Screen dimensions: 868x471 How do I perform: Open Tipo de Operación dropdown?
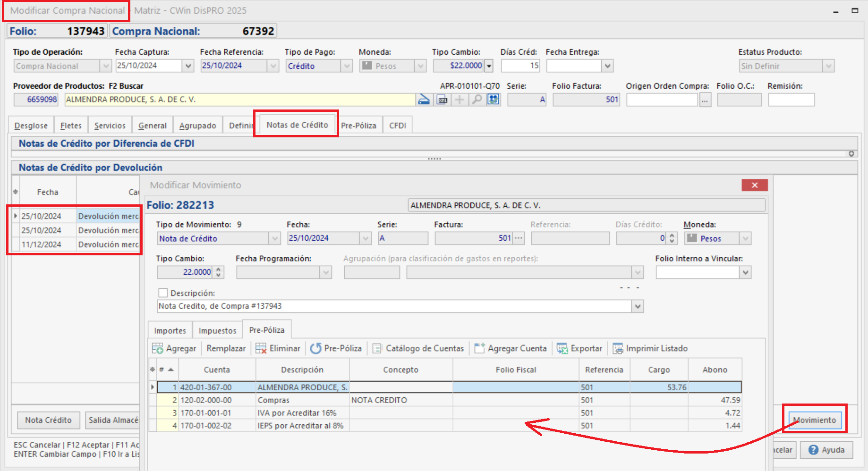[x=106, y=66]
